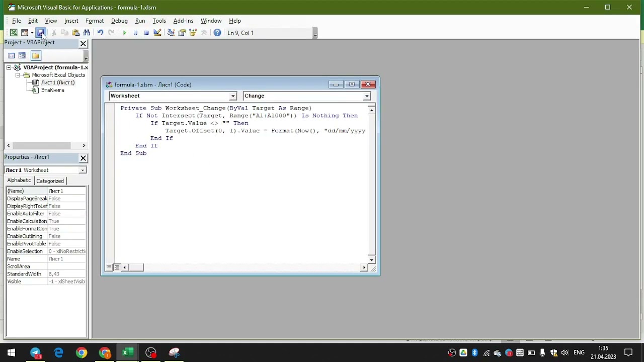Open the notification center icon
Viewport: 644px width, 362px height.
628,352
